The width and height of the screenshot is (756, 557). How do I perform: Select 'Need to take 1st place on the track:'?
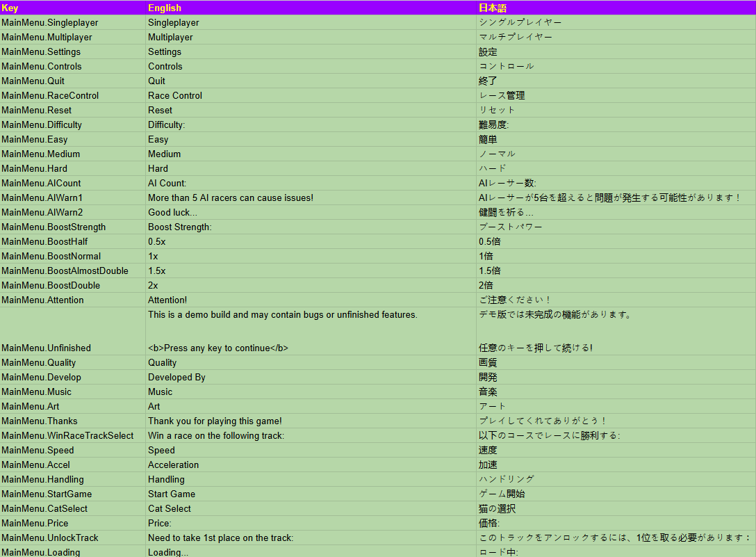(311, 538)
